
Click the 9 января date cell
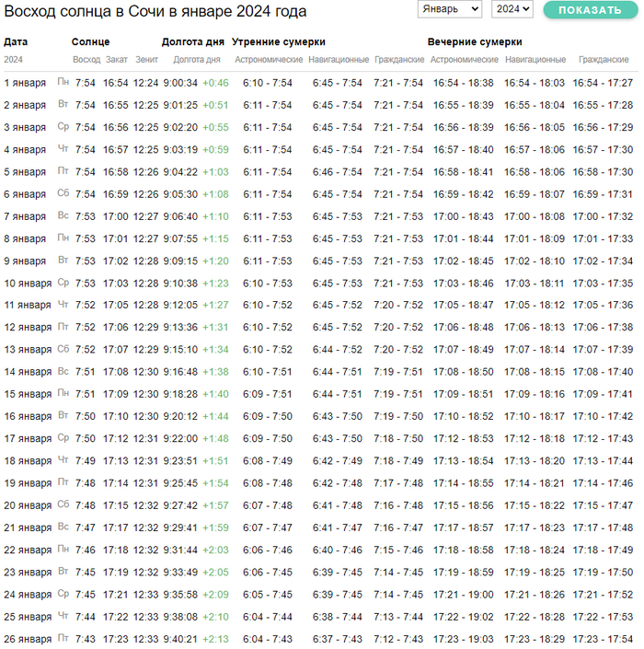point(25,261)
